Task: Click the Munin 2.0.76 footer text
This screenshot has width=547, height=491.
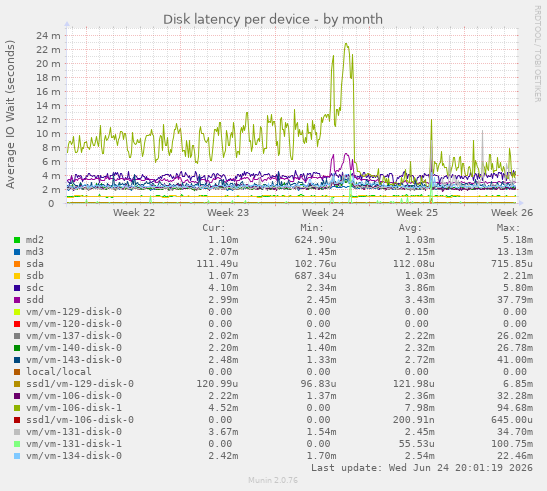Action: 273,480
